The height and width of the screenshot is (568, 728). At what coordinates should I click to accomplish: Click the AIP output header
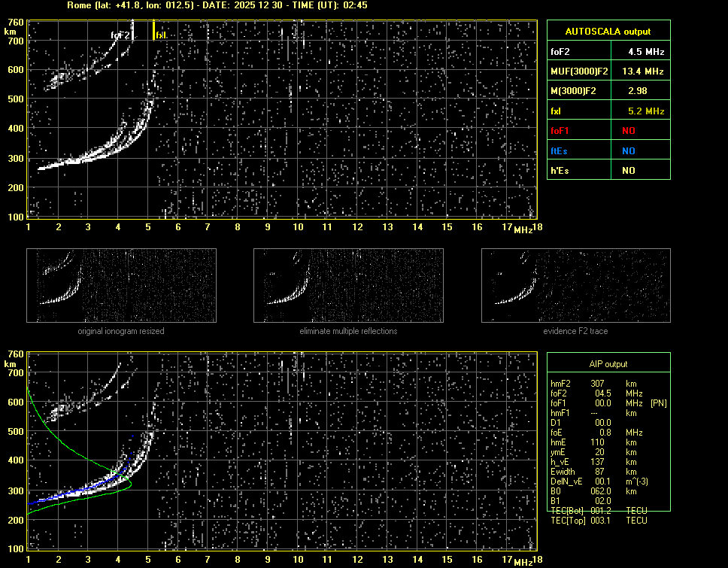[608, 364]
